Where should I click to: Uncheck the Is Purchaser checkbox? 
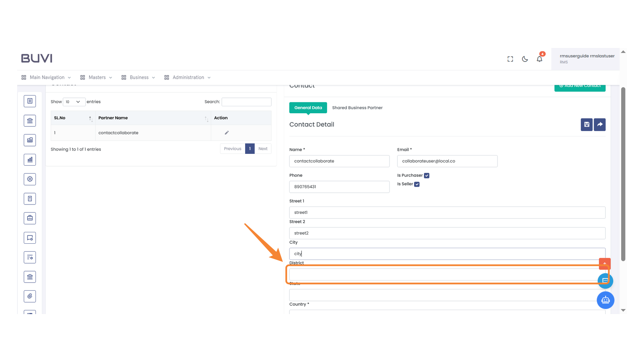tap(426, 175)
